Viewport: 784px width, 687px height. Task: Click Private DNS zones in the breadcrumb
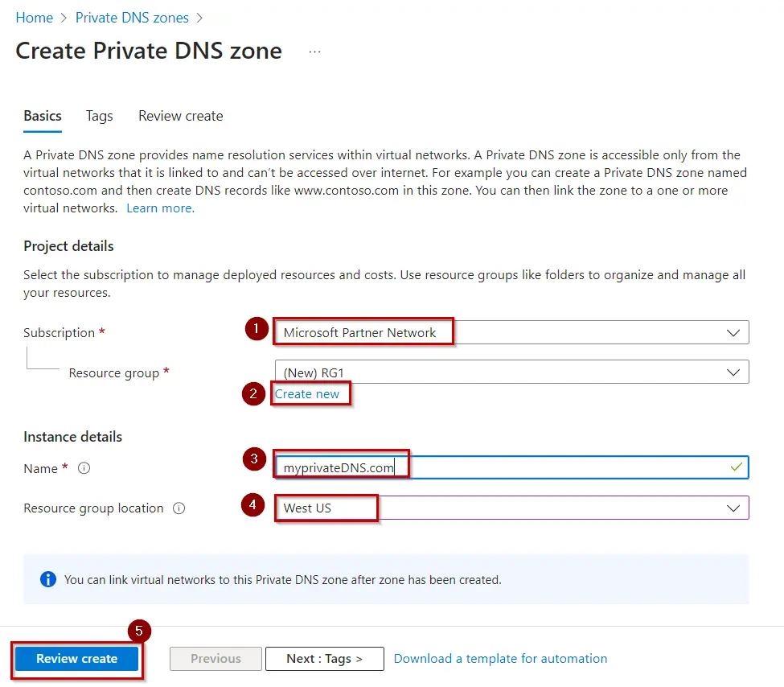[131, 17]
